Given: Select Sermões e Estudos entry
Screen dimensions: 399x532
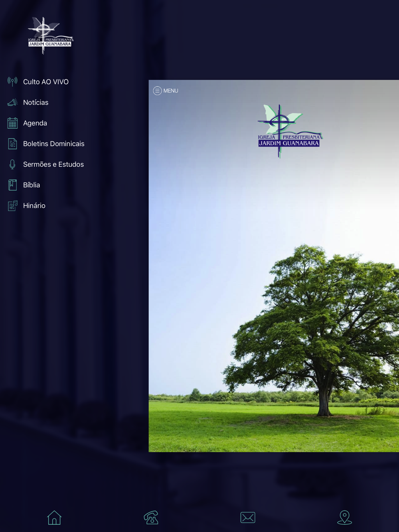Looking at the screenshot, I should pyautogui.click(x=53, y=164).
